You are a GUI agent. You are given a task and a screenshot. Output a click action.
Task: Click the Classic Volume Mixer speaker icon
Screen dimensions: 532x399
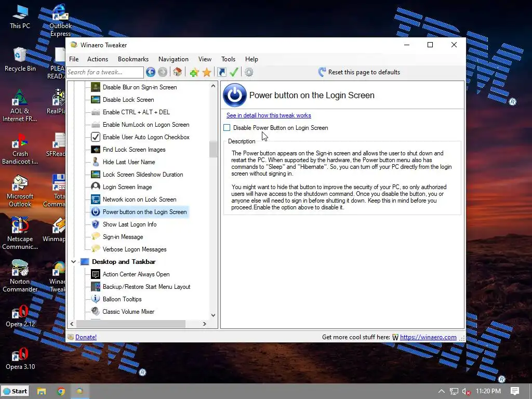[96, 312]
